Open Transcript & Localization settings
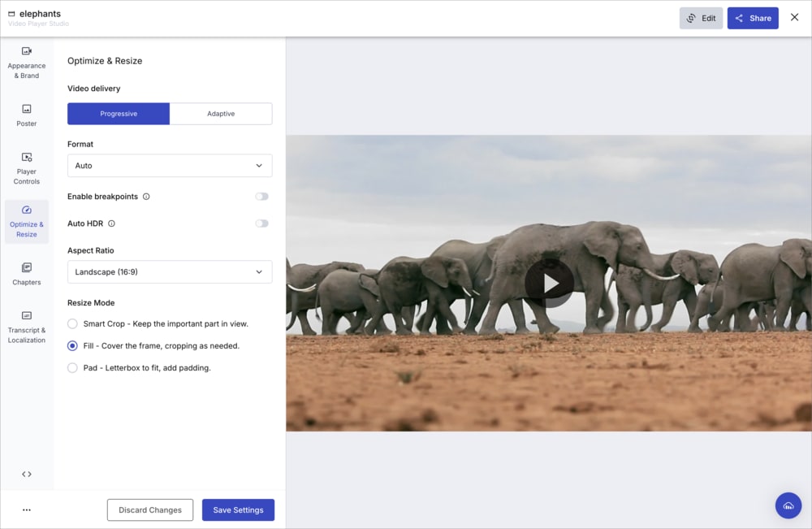This screenshot has height=529, width=812. (26, 325)
